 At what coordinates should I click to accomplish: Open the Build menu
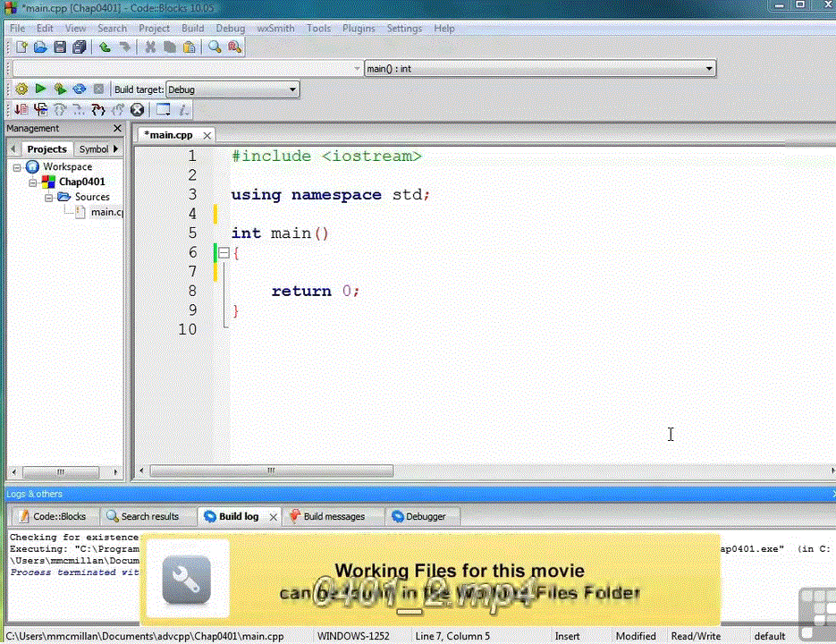click(192, 29)
